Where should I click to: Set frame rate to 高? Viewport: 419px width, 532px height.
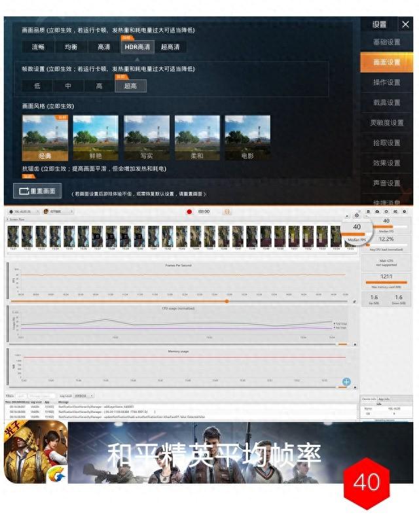(x=99, y=86)
